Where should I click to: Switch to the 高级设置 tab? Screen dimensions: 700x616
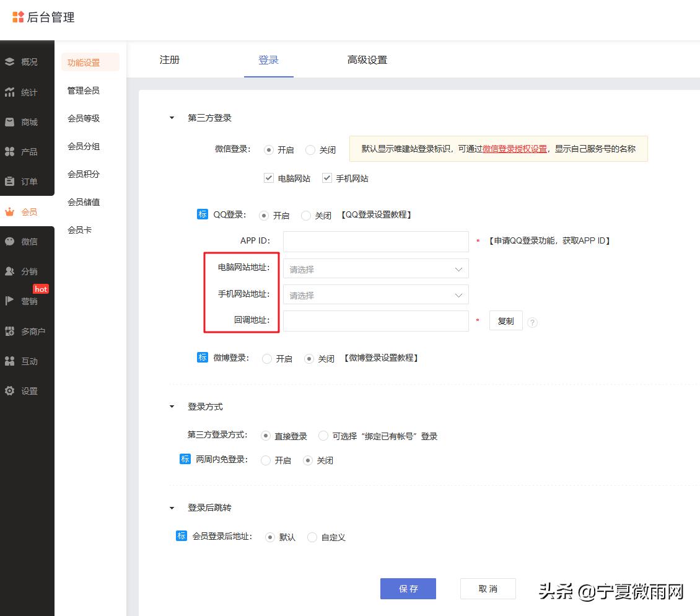pos(367,59)
